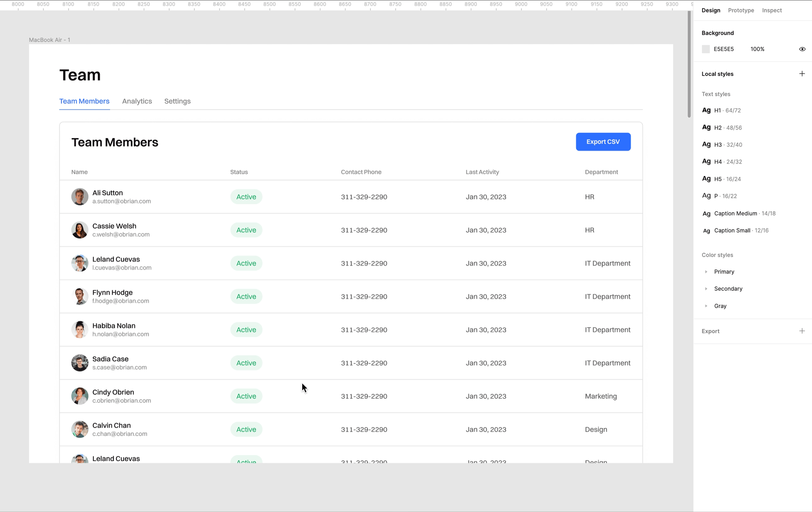Click the Export CSV button

[x=603, y=142]
